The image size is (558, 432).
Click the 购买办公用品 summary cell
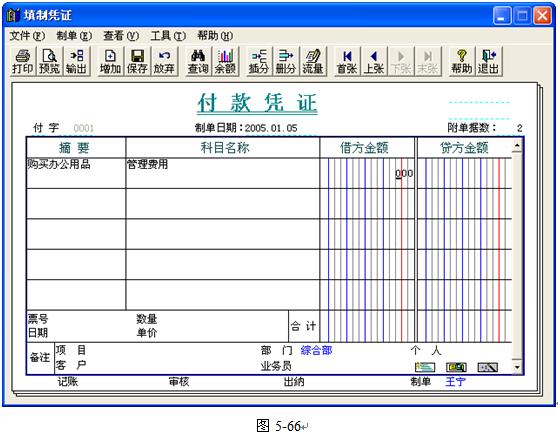tap(76, 173)
